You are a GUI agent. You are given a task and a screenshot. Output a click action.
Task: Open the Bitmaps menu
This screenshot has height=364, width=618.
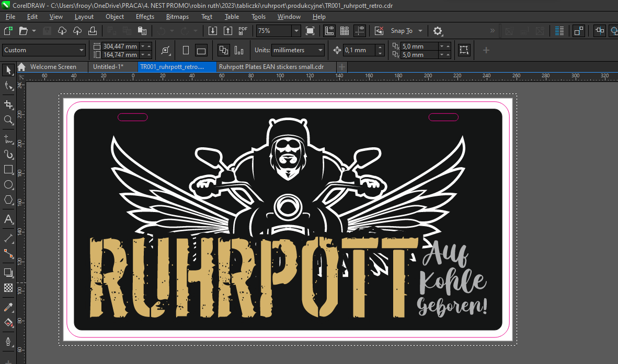pyautogui.click(x=177, y=17)
